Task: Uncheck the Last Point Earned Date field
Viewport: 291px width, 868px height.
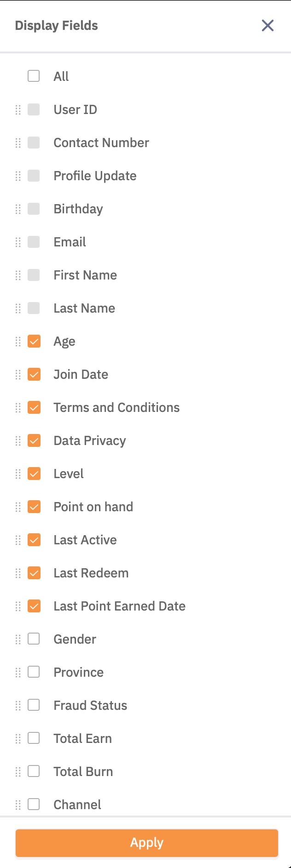Action: 34,606
